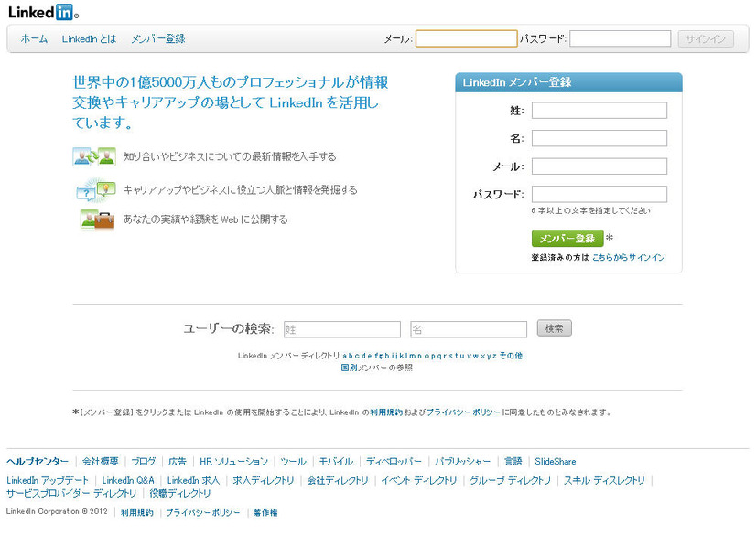Open the 役職ディレクトリ footer link
Screen dimensions: 756x535
tap(180, 494)
